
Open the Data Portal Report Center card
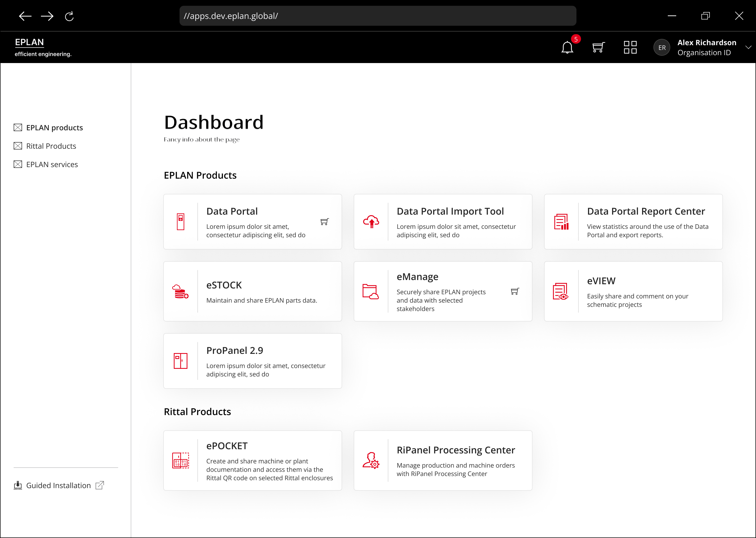(x=633, y=222)
